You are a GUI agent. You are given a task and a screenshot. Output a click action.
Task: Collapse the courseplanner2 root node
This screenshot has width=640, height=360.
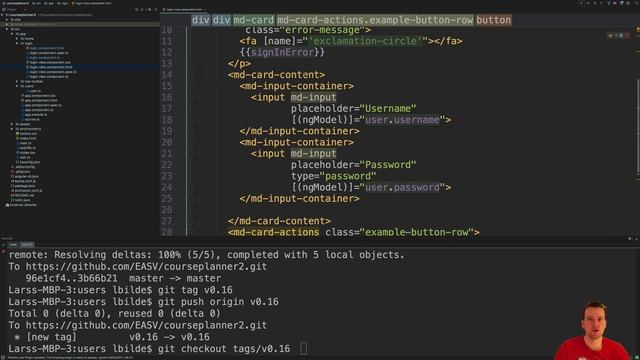2,15
